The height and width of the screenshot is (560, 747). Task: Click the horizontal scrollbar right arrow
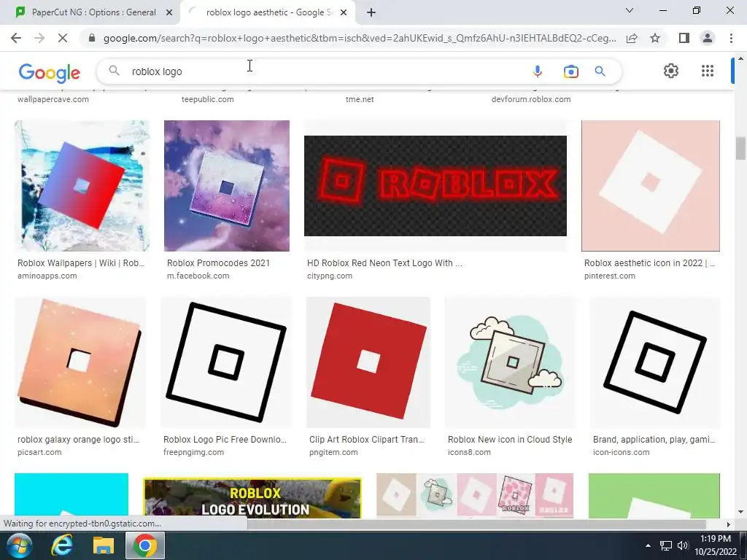pyautogui.click(x=728, y=524)
